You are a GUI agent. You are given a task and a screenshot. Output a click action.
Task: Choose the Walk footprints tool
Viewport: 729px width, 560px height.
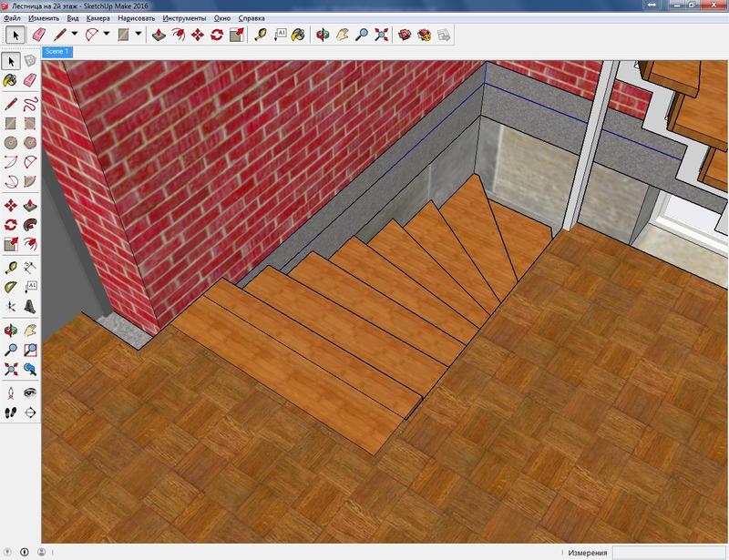(11, 412)
